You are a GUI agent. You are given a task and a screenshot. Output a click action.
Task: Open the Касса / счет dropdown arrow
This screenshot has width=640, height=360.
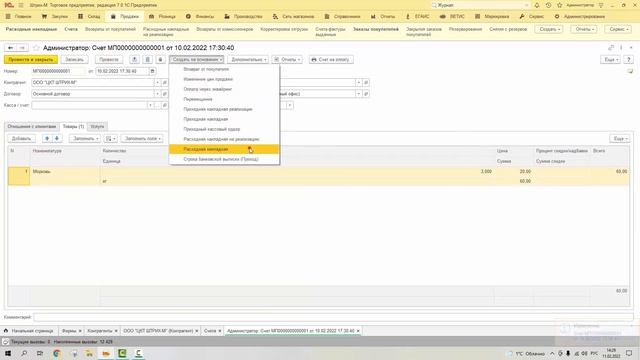pyautogui.click(x=150, y=105)
